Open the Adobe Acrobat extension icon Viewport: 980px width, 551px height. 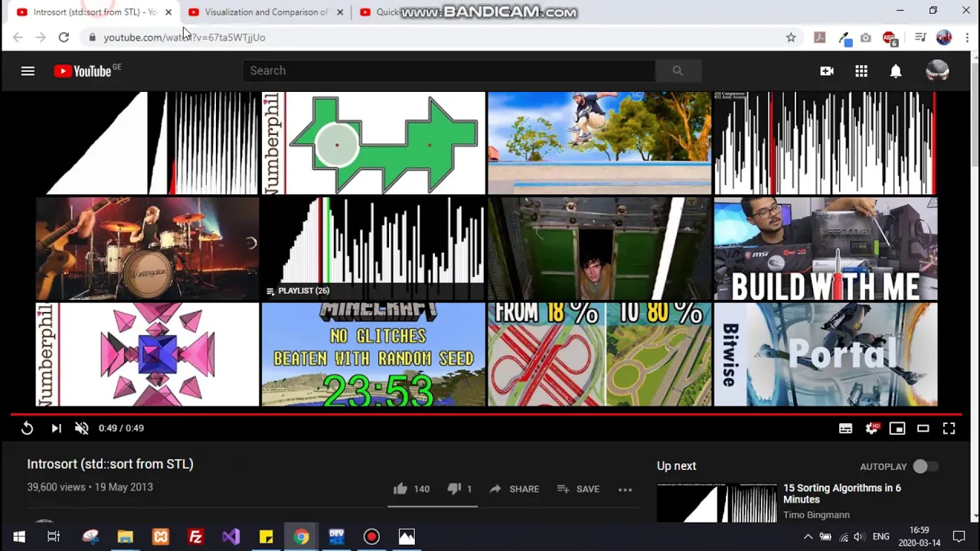click(x=819, y=37)
